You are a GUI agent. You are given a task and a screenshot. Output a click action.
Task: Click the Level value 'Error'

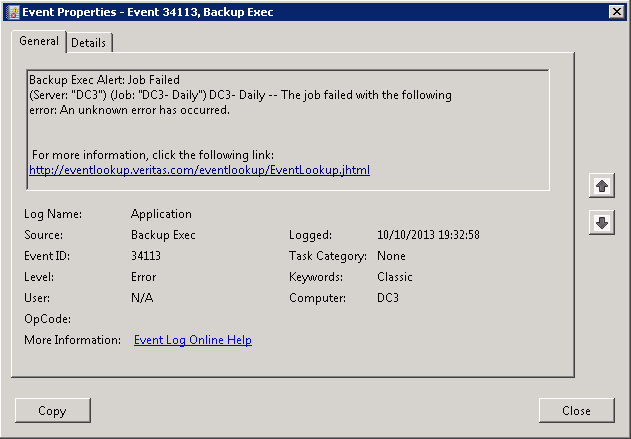click(x=143, y=277)
